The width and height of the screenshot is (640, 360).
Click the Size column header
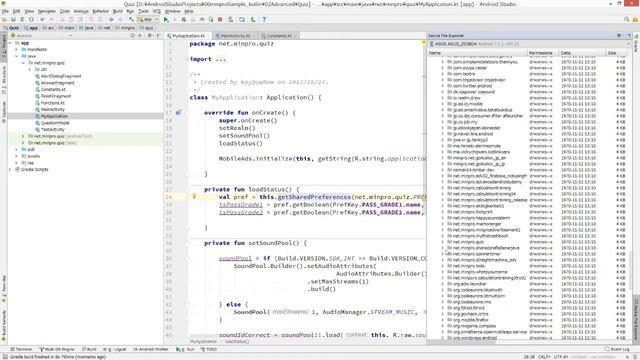[616, 53]
